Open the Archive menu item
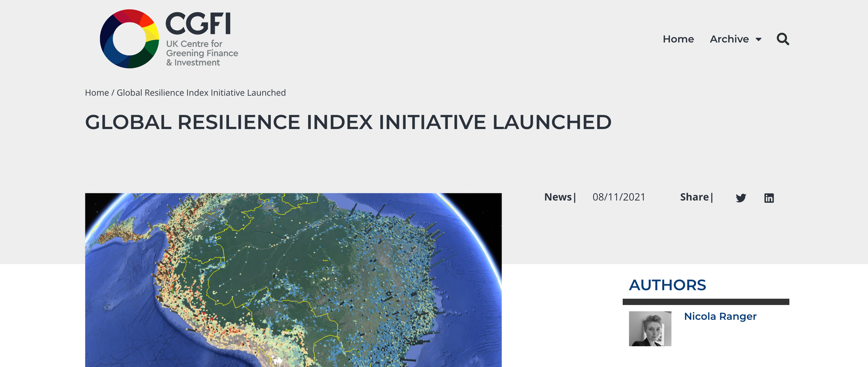This screenshot has width=868, height=367. [729, 39]
